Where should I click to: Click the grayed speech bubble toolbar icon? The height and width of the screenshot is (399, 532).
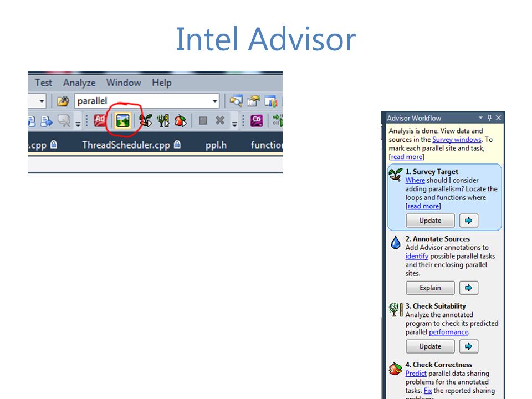pyautogui.click(x=63, y=120)
